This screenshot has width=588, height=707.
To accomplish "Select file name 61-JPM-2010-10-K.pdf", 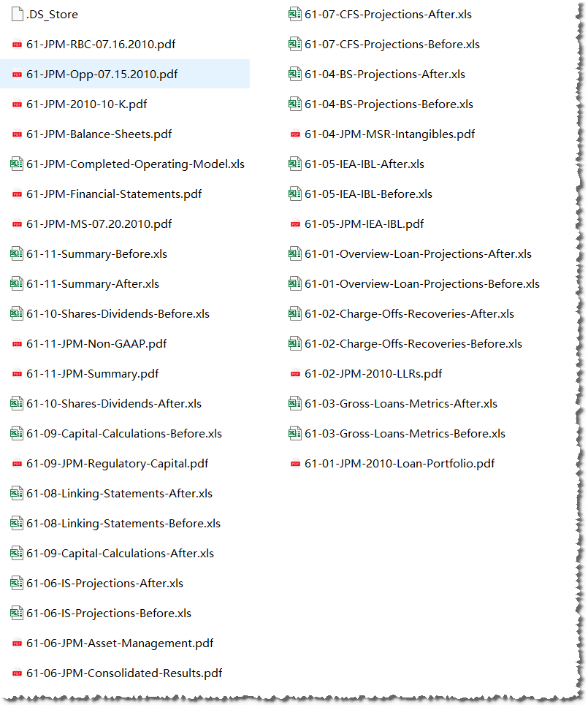I will pyautogui.click(x=87, y=104).
